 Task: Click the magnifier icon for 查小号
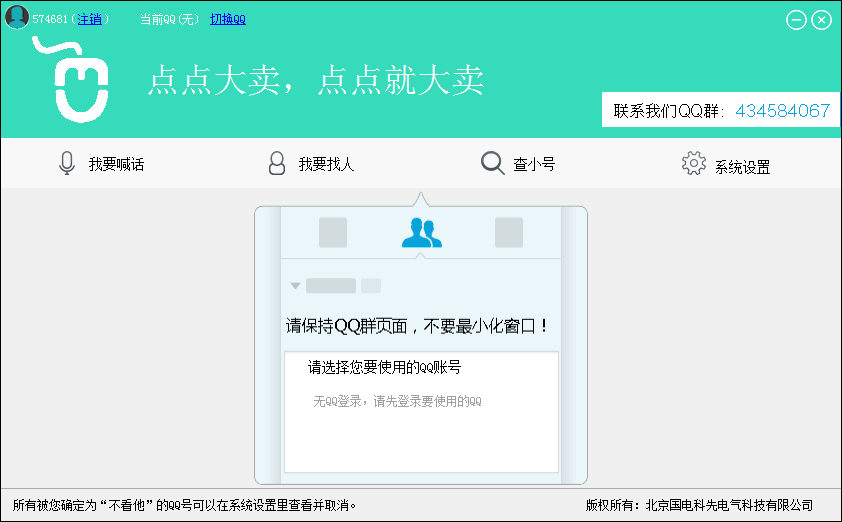point(492,163)
